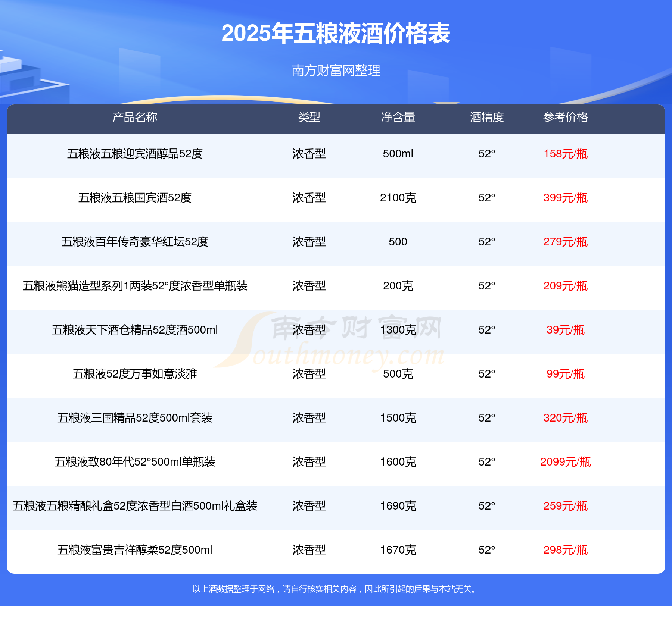672x623 pixels.
Task: Click the 类型 column header
Action: pos(309,117)
